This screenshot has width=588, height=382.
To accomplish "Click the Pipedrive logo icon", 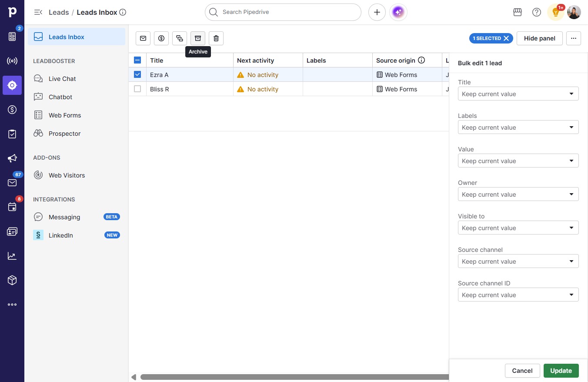I will [x=12, y=12].
